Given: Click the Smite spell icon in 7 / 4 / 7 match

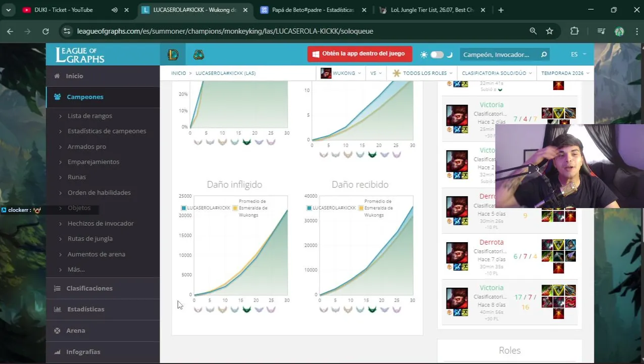Looking at the screenshot, I should [x=457, y=129].
